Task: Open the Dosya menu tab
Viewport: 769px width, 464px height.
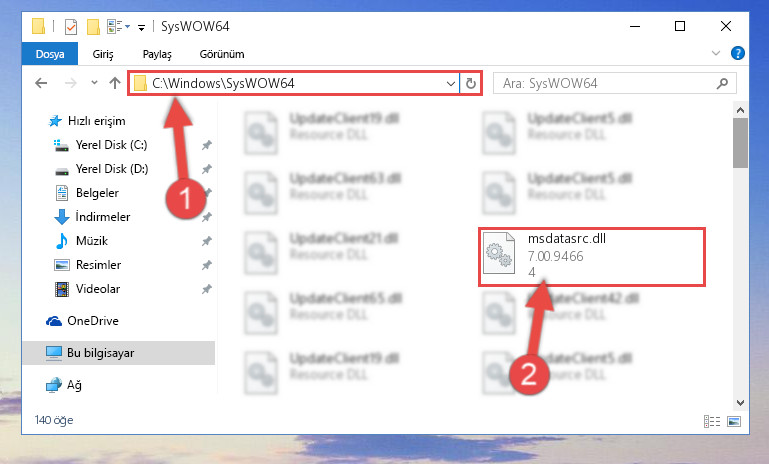Action: (50, 53)
